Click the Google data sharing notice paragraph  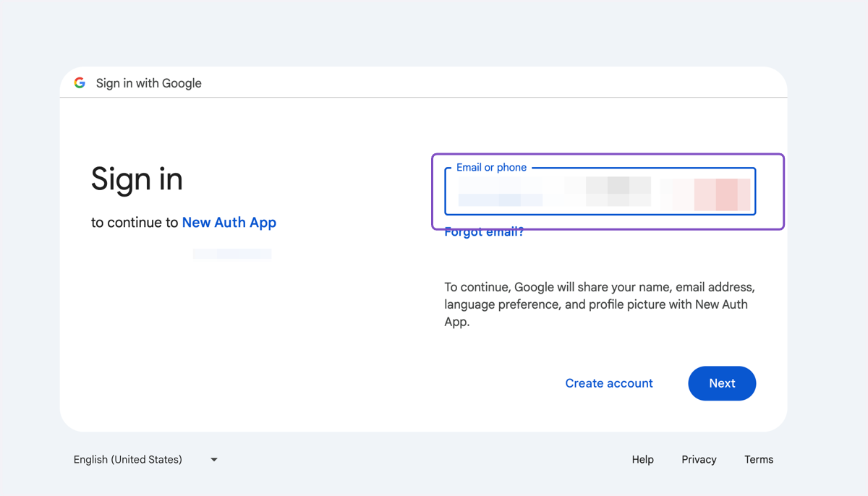(x=600, y=304)
